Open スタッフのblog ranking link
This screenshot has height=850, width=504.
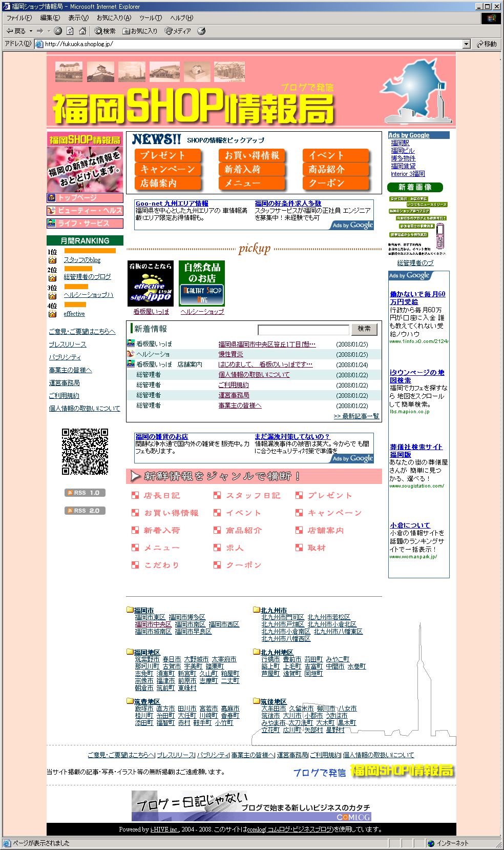click(82, 260)
